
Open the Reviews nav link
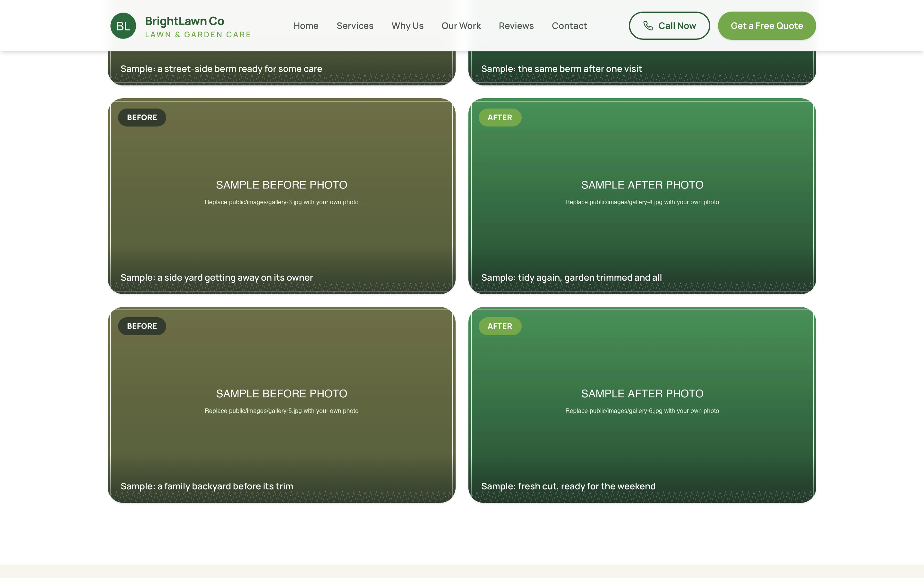pyautogui.click(x=516, y=26)
